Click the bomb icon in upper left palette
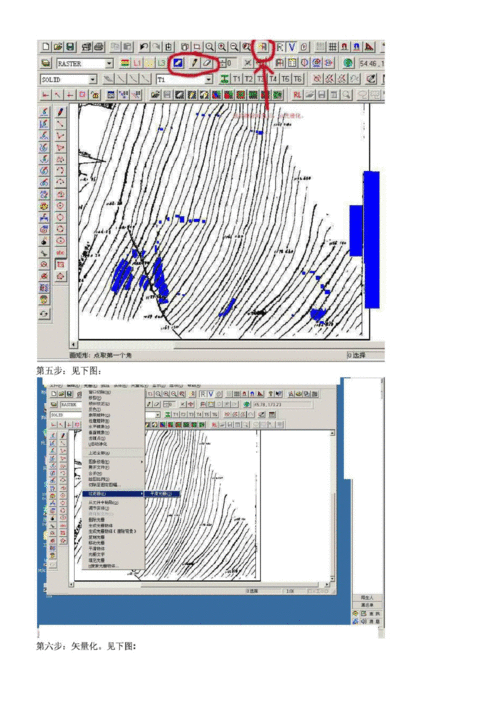 (x=44, y=241)
